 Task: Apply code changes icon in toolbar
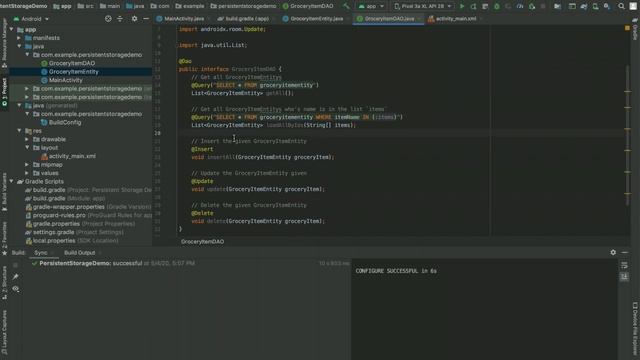[x=485, y=6]
